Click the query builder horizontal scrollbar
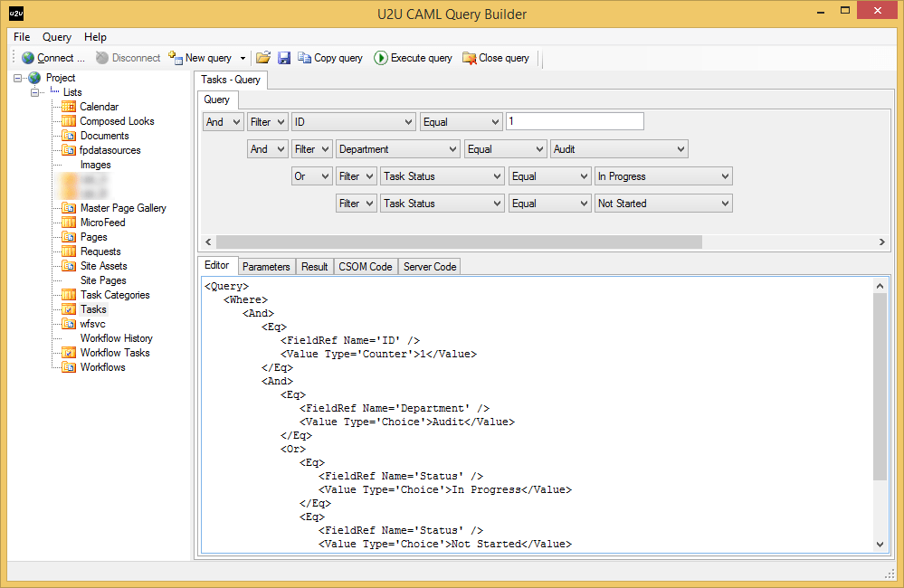The width and height of the screenshot is (904, 588). point(459,242)
